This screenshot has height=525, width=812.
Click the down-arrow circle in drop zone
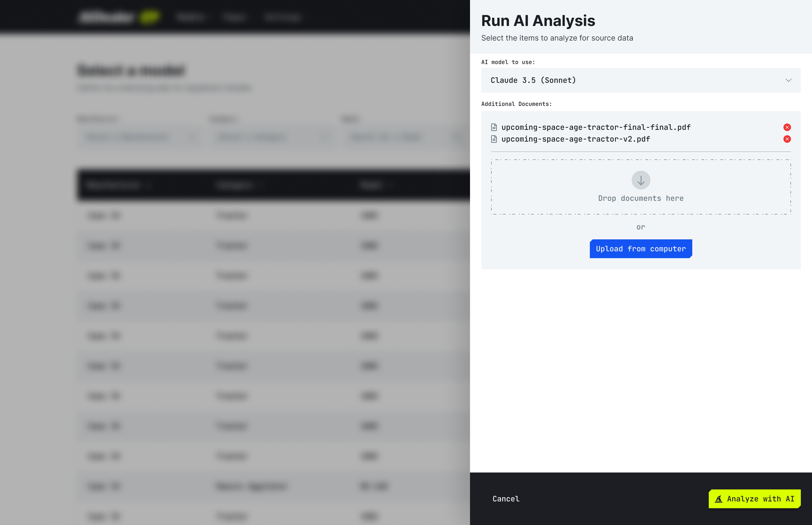pos(641,180)
